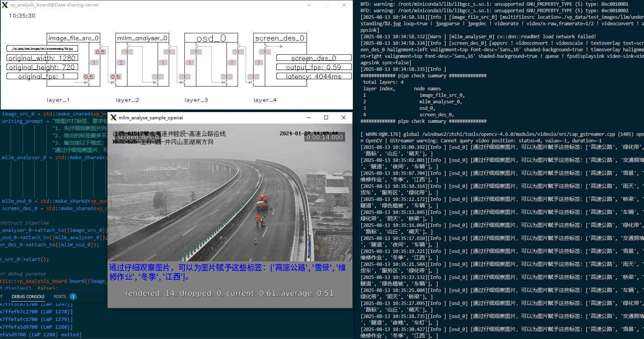Close the vp_analysis_board window
This screenshot has height=339, width=644.
(344, 5)
